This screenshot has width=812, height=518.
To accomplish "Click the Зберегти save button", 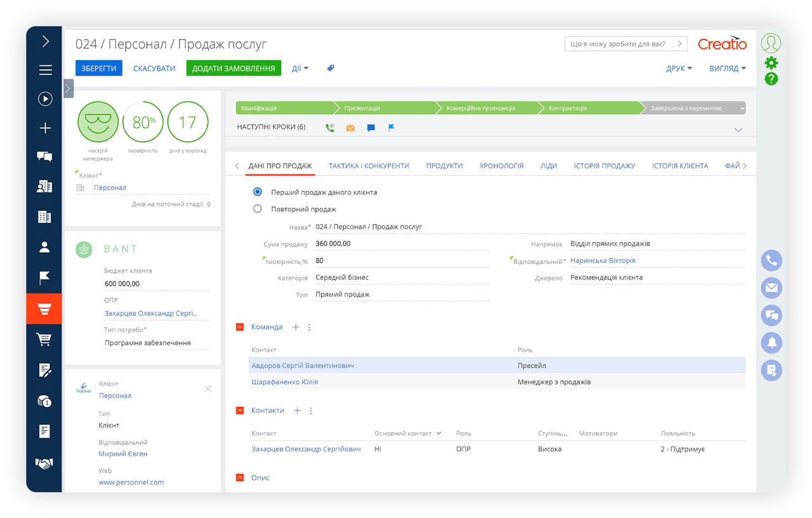I will click(x=99, y=68).
